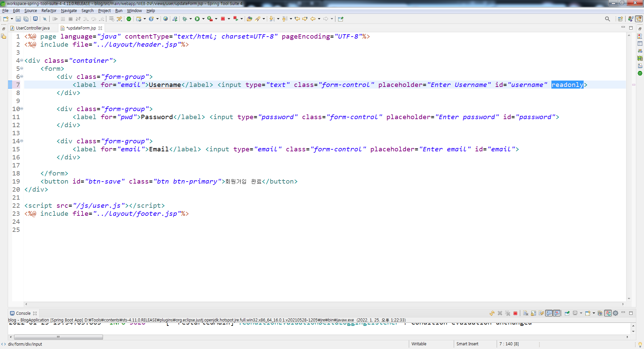The image size is (644, 349).
Task: Open the Window menu
Action: coord(134,11)
